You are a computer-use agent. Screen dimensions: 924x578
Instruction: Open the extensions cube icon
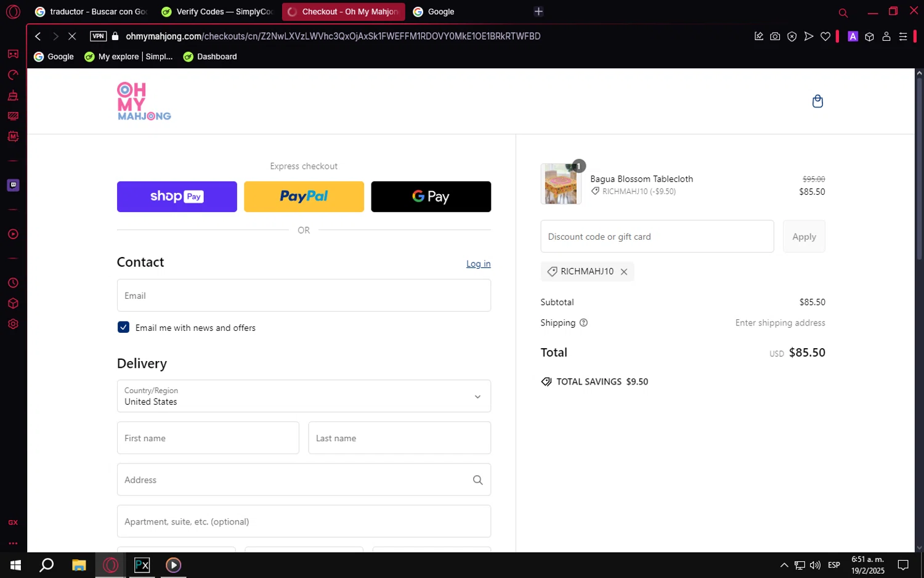869,36
